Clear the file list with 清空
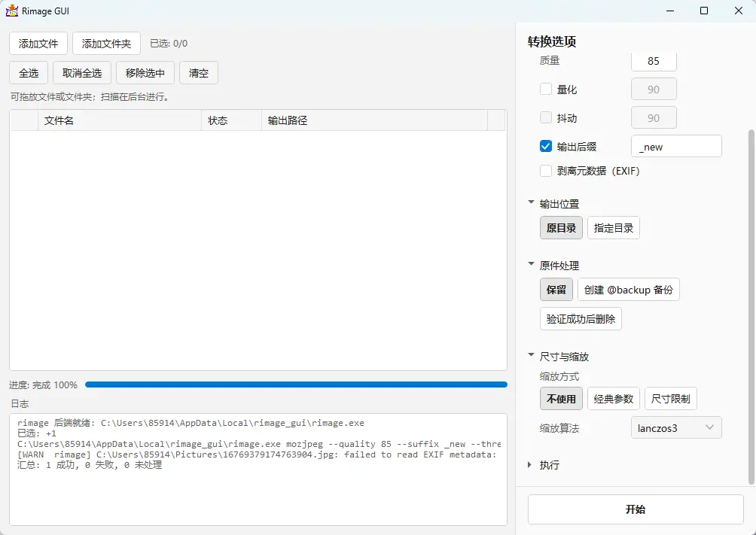 199,73
